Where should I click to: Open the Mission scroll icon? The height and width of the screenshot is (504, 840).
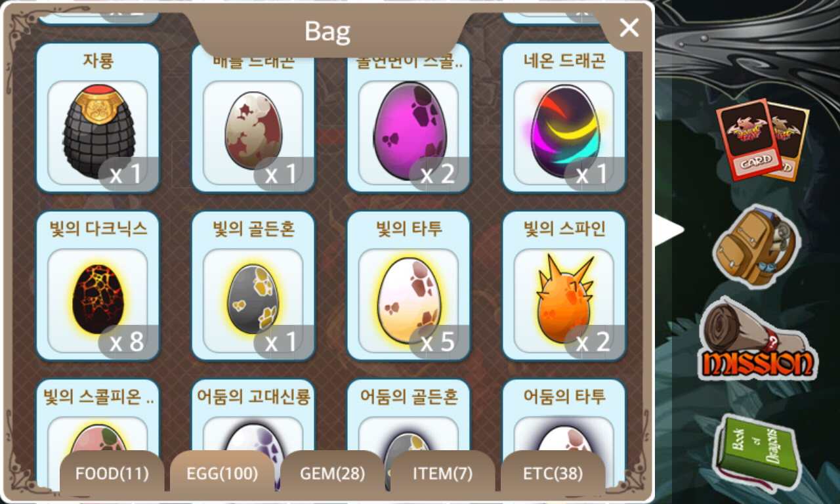(x=758, y=339)
